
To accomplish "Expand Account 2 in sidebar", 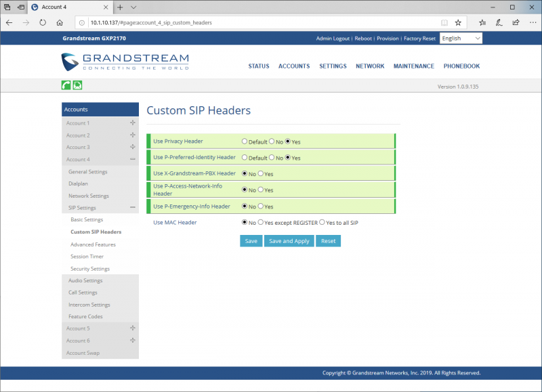I will 133,135.
